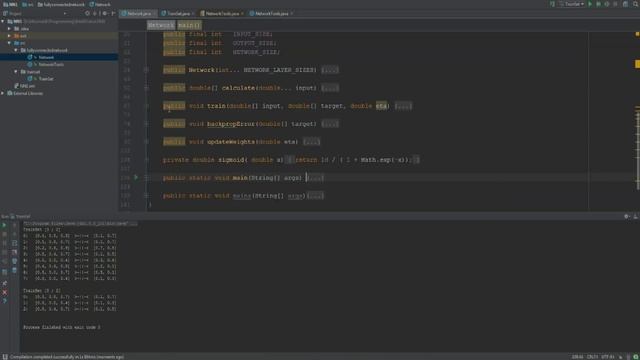640x360 pixels.
Task: Click the Build project icon in top toolbar
Action: point(552,4)
